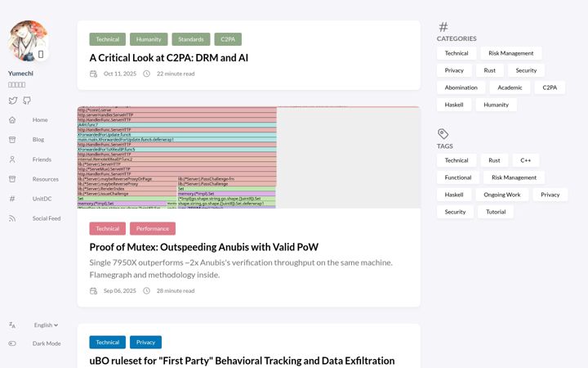
Task: Select the C++ tag
Action: [x=526, y=160]
